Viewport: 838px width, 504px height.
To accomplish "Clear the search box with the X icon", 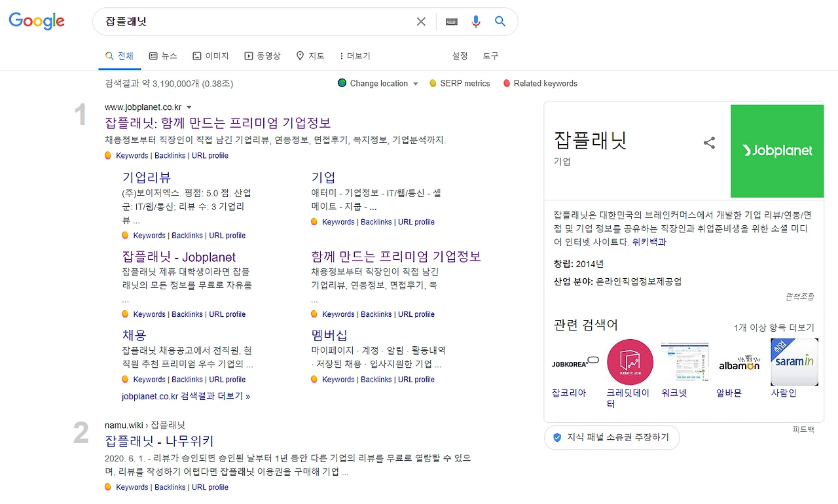I will (421, 22).
